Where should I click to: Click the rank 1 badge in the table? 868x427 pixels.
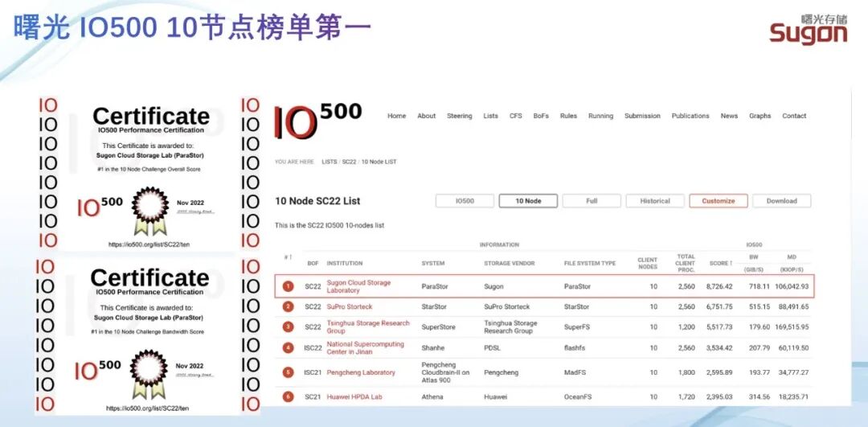[288, 286]
